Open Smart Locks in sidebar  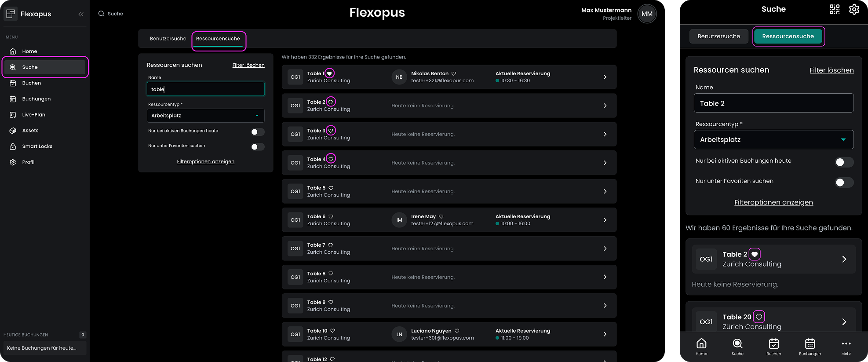(x=37, y=146)
